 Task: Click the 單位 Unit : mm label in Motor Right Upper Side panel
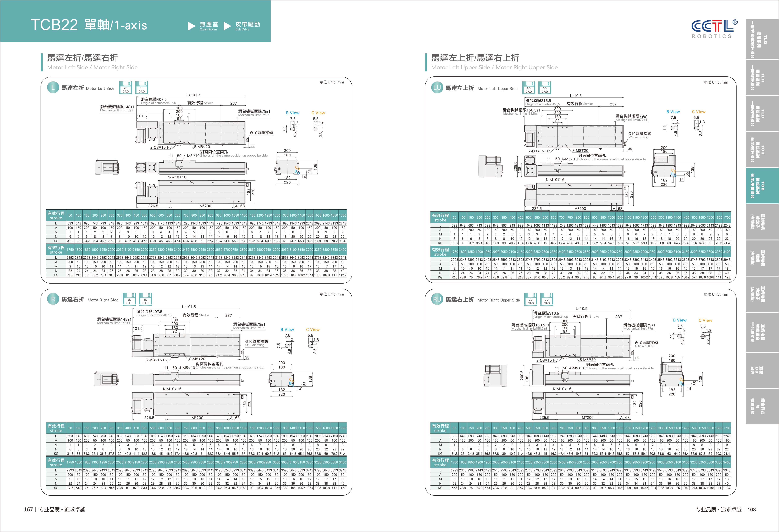coord(716,294)
